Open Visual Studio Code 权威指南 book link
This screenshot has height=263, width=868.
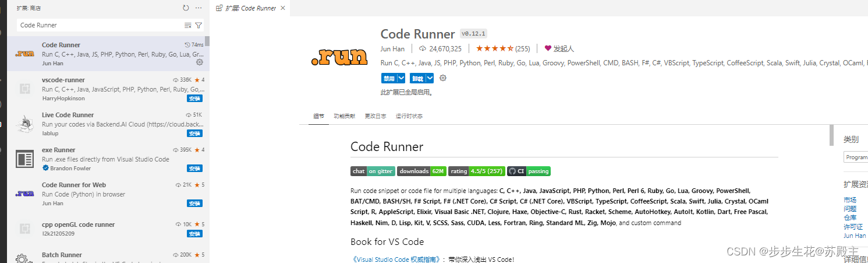(x=398, y=260)
